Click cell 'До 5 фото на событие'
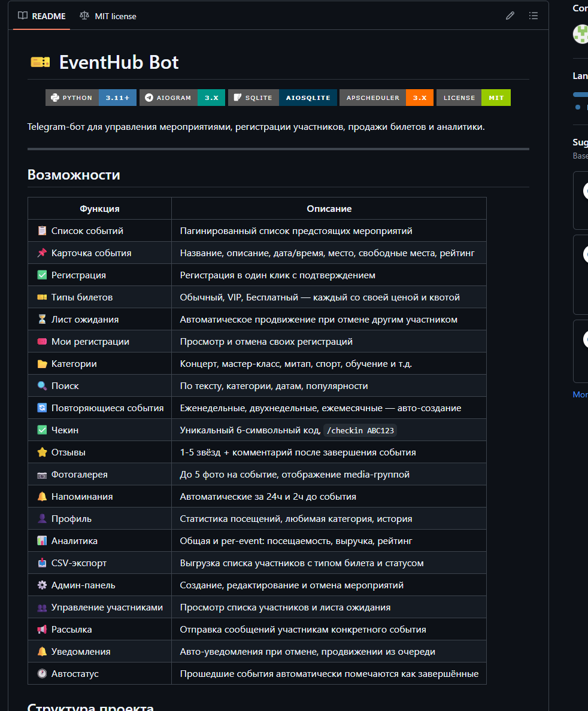 [329, 475]
